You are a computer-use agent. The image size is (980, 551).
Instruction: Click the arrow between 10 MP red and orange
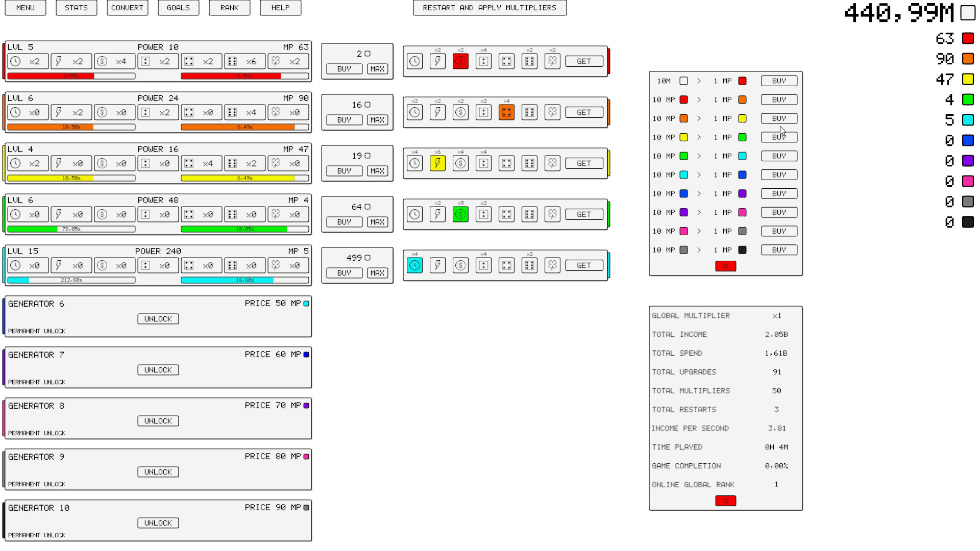[699, 99]
